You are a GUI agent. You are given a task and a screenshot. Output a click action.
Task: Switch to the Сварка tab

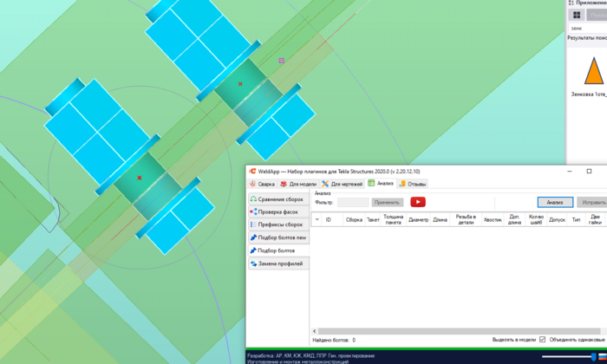coord(262,184)
